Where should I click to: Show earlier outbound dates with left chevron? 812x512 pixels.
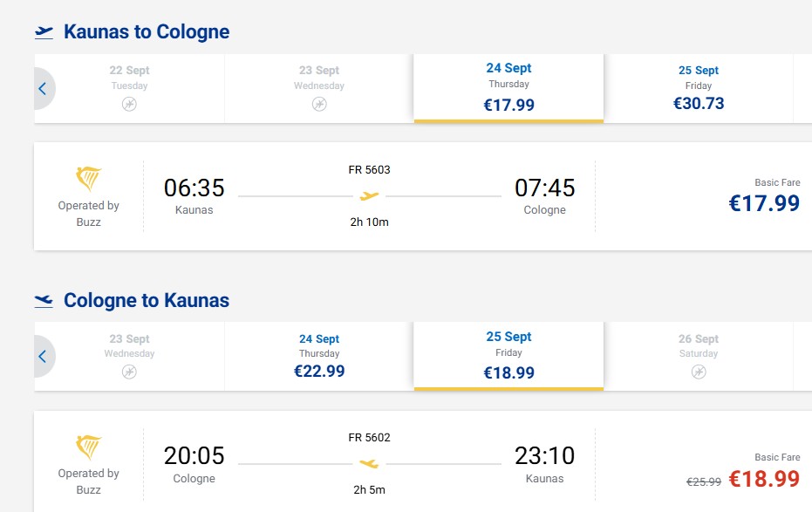click(44, 88)
